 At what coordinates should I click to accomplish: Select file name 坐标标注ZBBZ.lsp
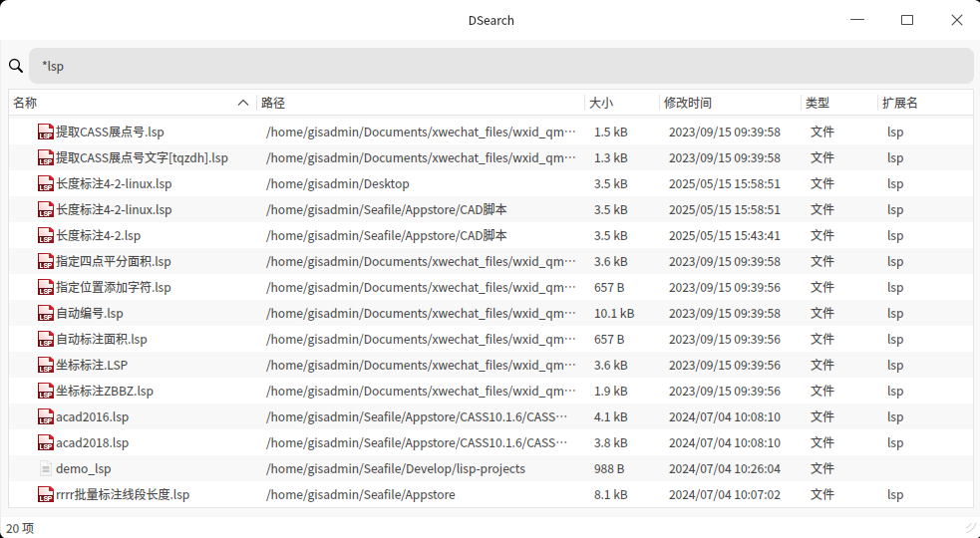[105, 392]
